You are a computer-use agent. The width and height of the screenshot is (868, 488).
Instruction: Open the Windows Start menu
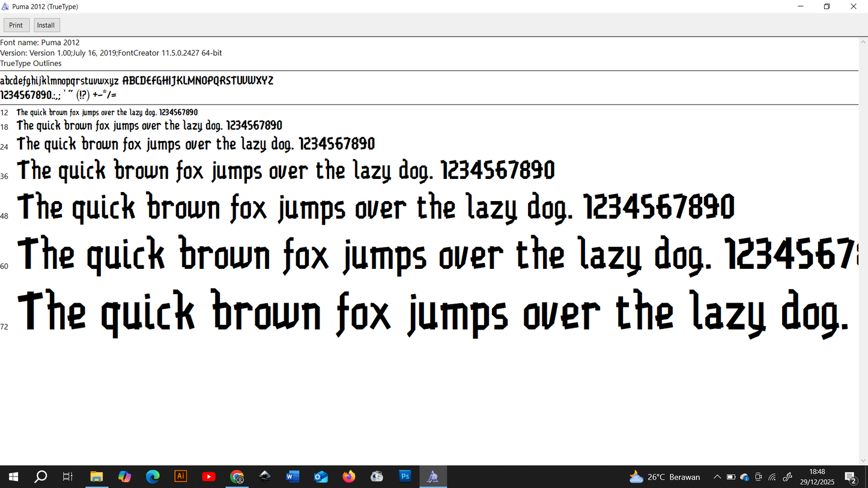tap(13, 477)
